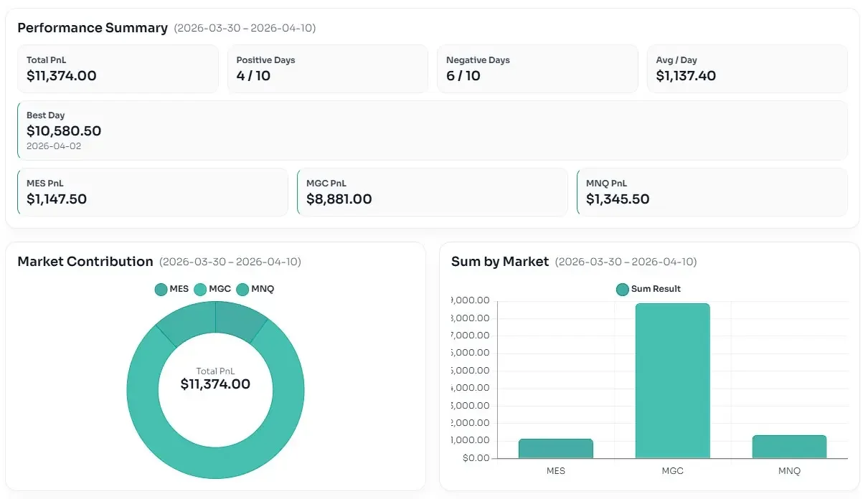The image size is (868, 499).
Task: Toggle the MES legend item in Market Contribution
Action: point(171,289)
